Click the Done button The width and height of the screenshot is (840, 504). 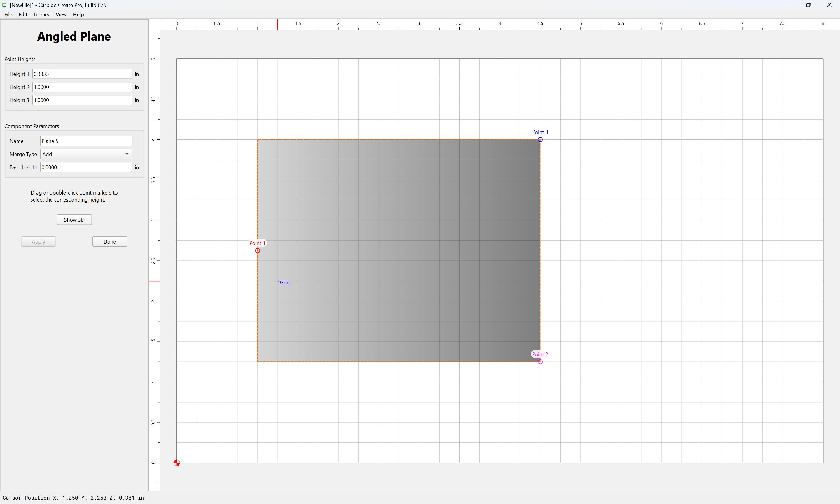point(110,242)
